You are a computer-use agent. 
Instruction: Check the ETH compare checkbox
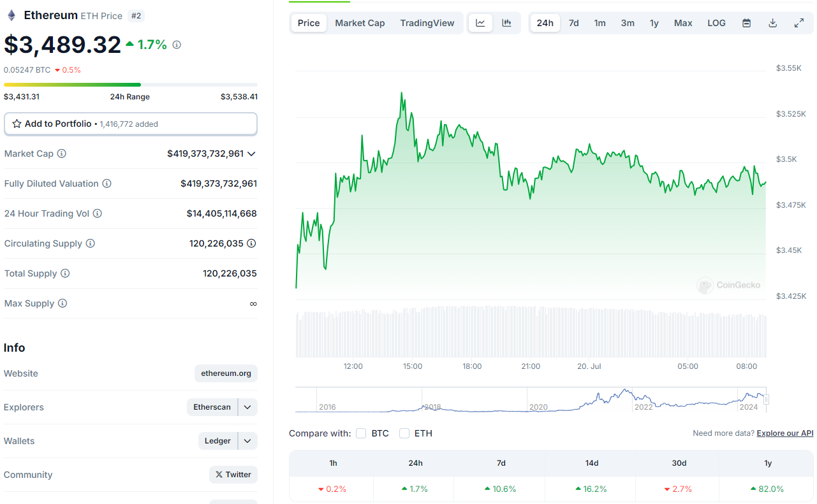(x=404, y=433)
